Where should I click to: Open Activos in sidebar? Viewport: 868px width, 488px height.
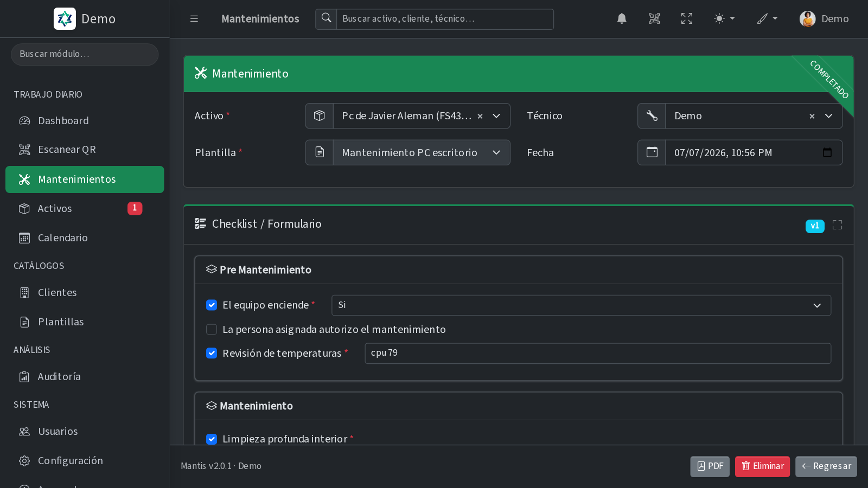click(85, 208)
